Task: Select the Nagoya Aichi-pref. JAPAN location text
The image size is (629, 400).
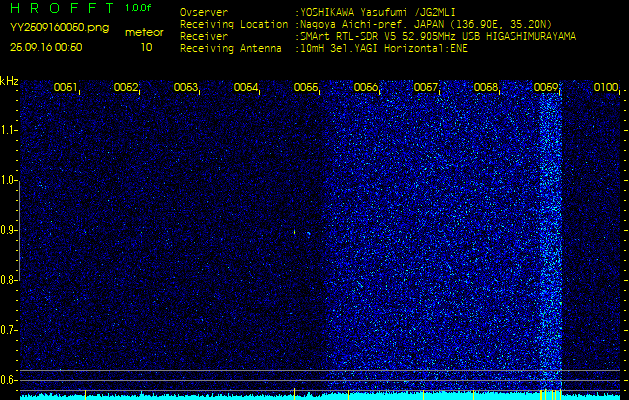Action: coord(426,24)
